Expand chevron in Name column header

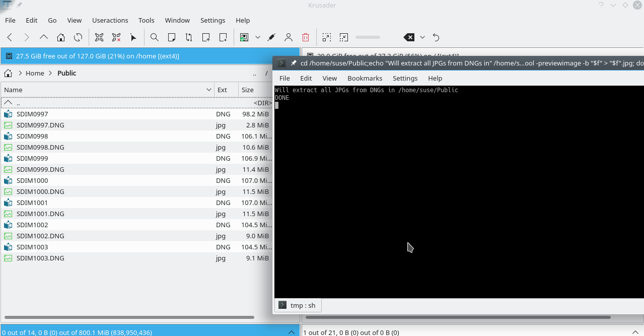click(209, 90)
